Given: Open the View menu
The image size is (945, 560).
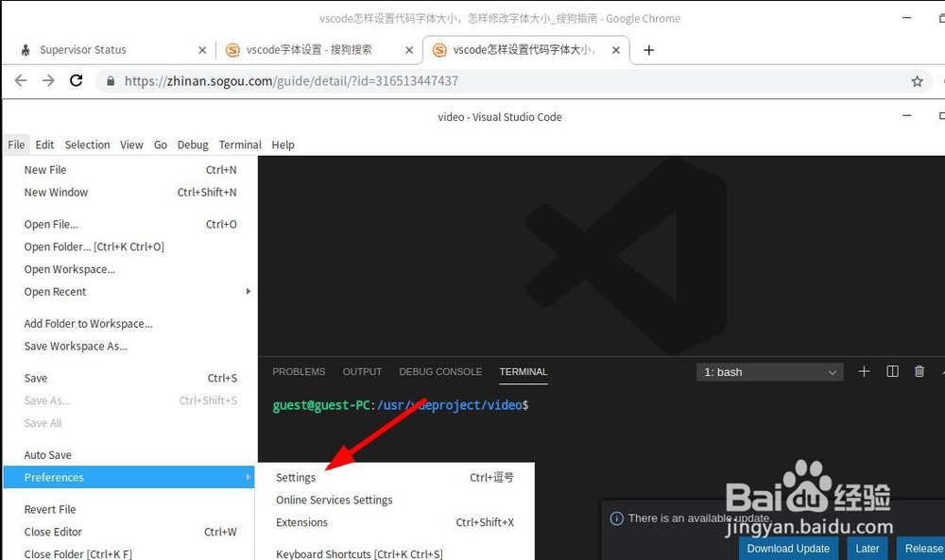Looking at the screenshot, I should [x=131, y=144].
